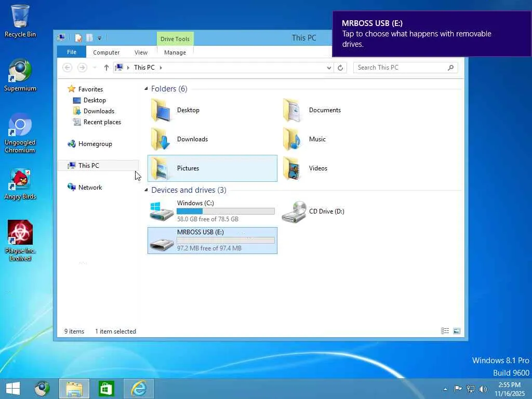This screenshot has height=399, width=532.
Task: Open the View ribbon tab
Action: tap(141, 52)
